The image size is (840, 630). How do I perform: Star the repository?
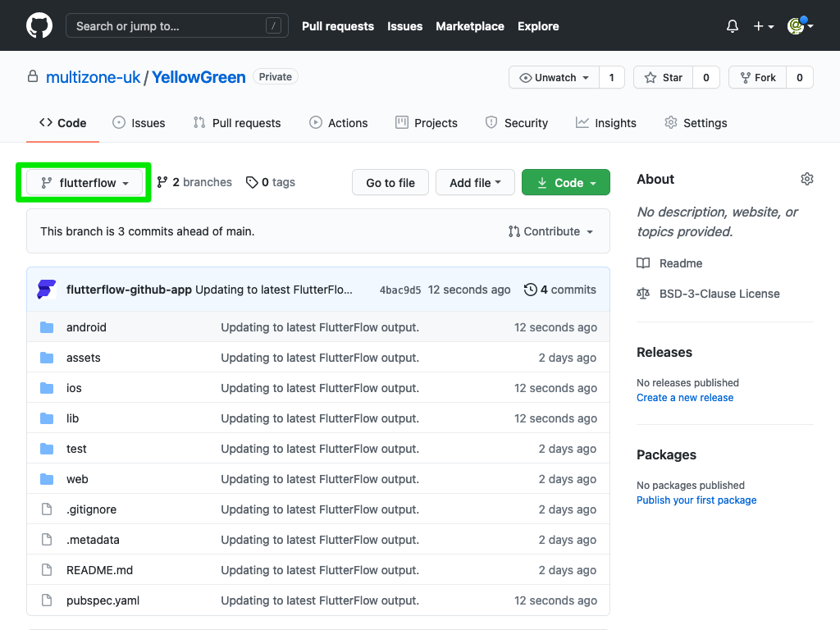663,78
